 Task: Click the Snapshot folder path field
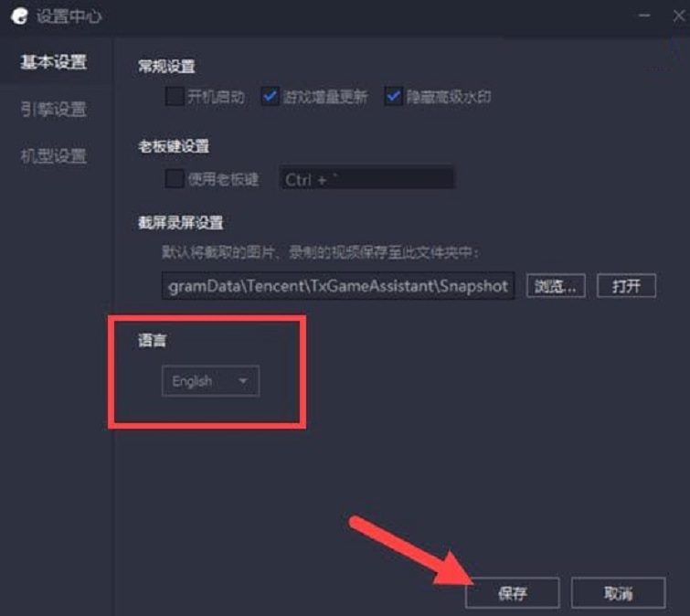pos(338,286)
